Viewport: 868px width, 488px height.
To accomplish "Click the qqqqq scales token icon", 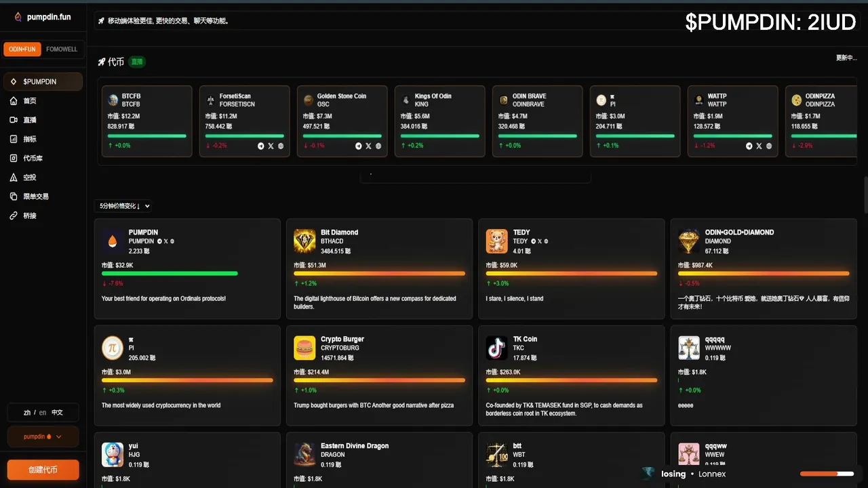I will coord(689,348).
